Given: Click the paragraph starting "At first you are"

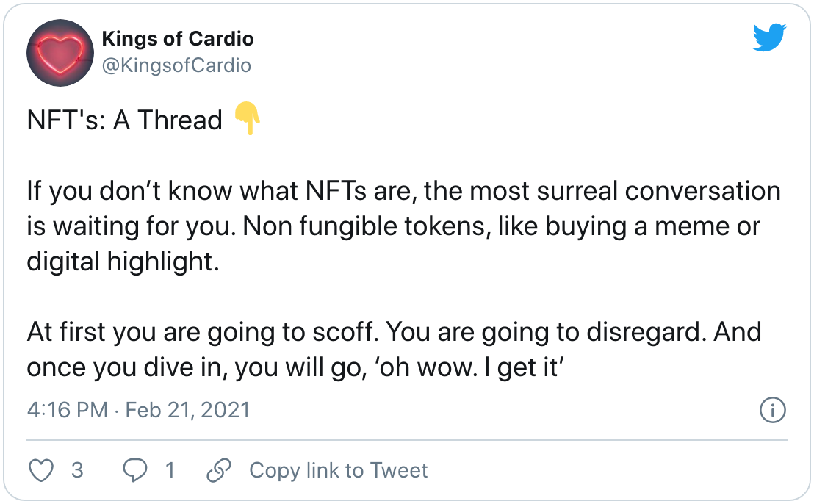Looking at the screenshot, I should pyautogui.click(x=394, y=349).
